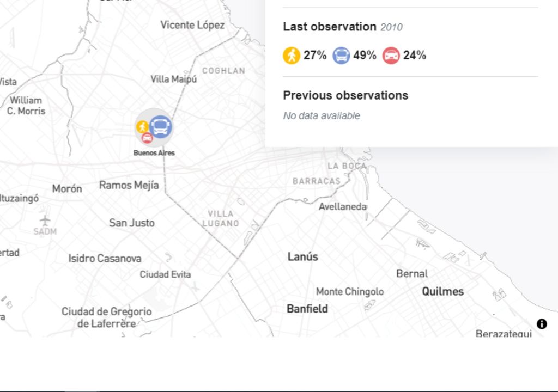Click the Buenos Aires city label

point(154,153)
